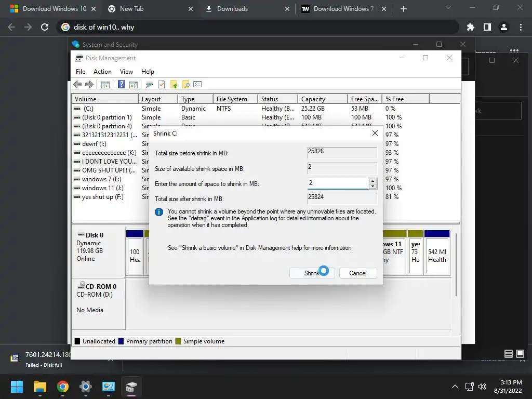Sort by Volume column header
This screenshot has width=532, height=399.
(105, 99)
